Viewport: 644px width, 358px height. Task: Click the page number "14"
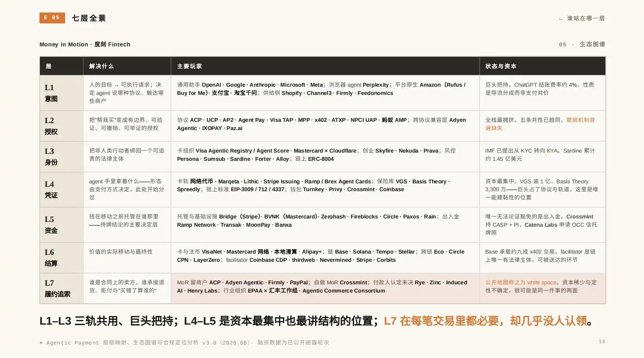[601, 342]
